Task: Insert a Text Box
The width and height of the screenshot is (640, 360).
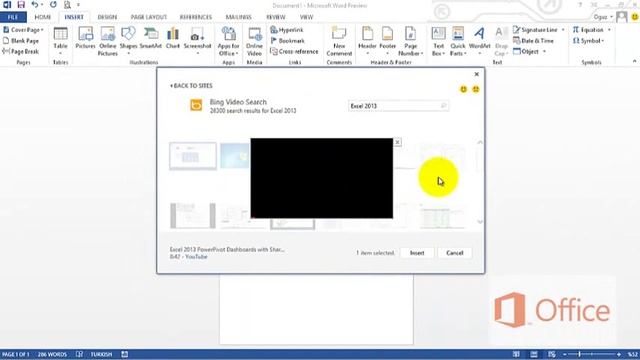Action: pyautogui.click(x=438, y=41)
